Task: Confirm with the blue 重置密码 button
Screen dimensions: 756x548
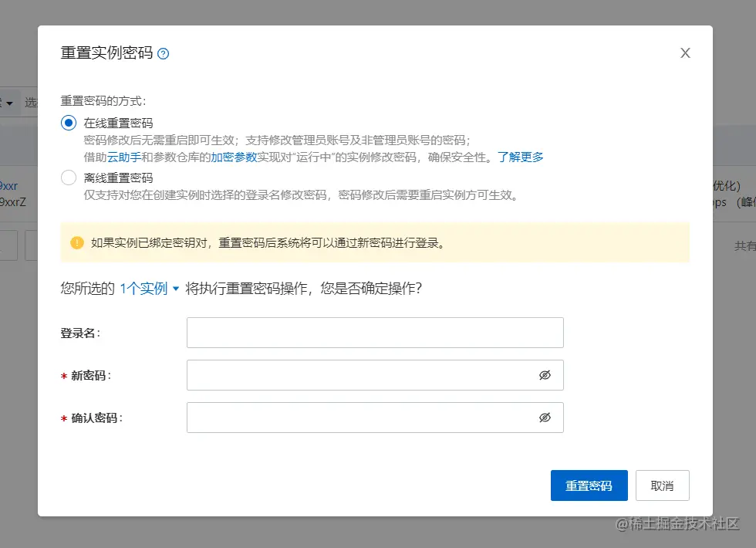Action: click(589, 485)
